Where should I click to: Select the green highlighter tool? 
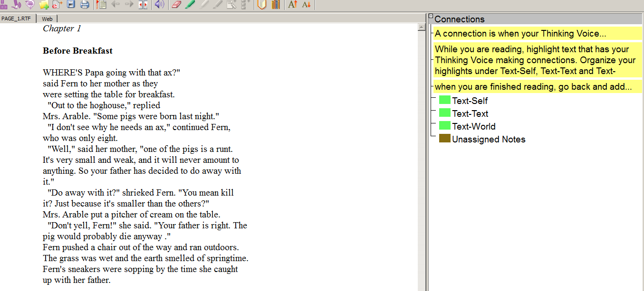coord(190,5)
